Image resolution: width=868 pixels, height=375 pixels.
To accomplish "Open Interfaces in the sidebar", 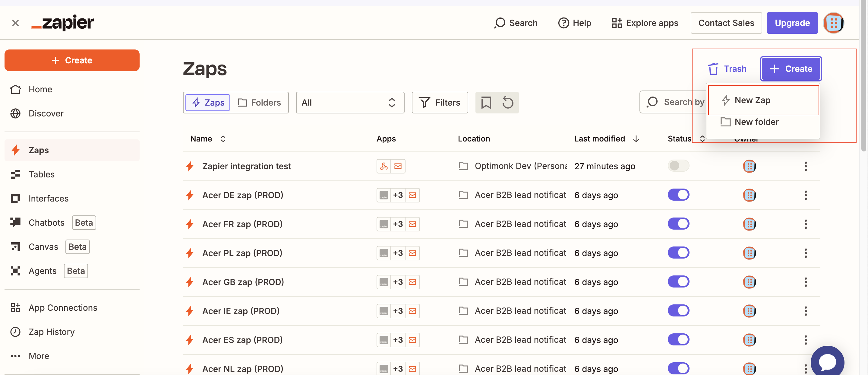I will [72, 199].
